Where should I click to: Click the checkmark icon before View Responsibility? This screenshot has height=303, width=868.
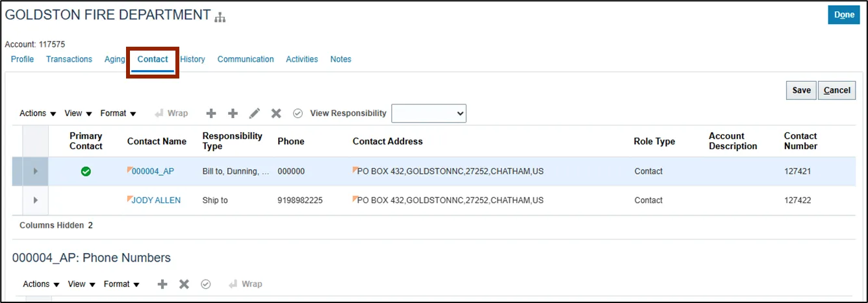[298, 114]
